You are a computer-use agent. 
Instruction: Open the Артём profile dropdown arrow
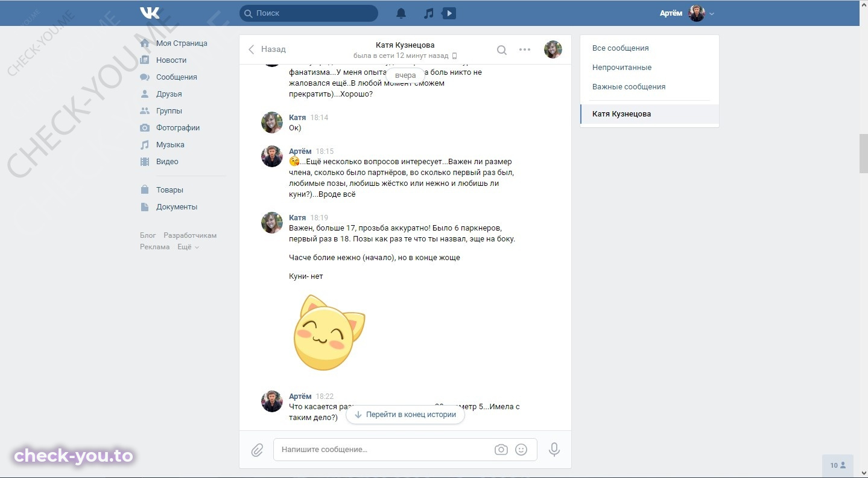click(712, 14)
